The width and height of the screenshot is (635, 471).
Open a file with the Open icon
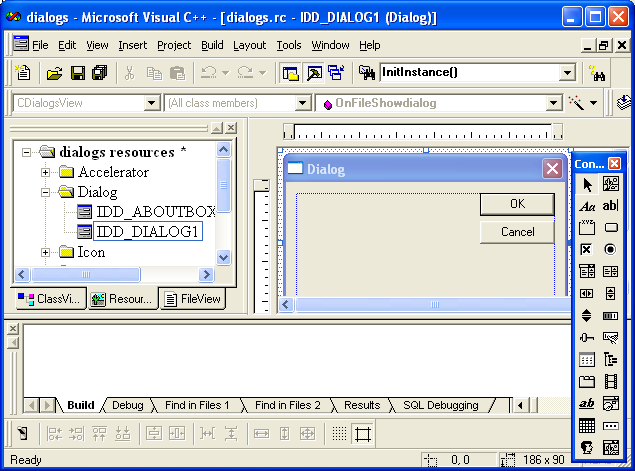tap(54, 73)
